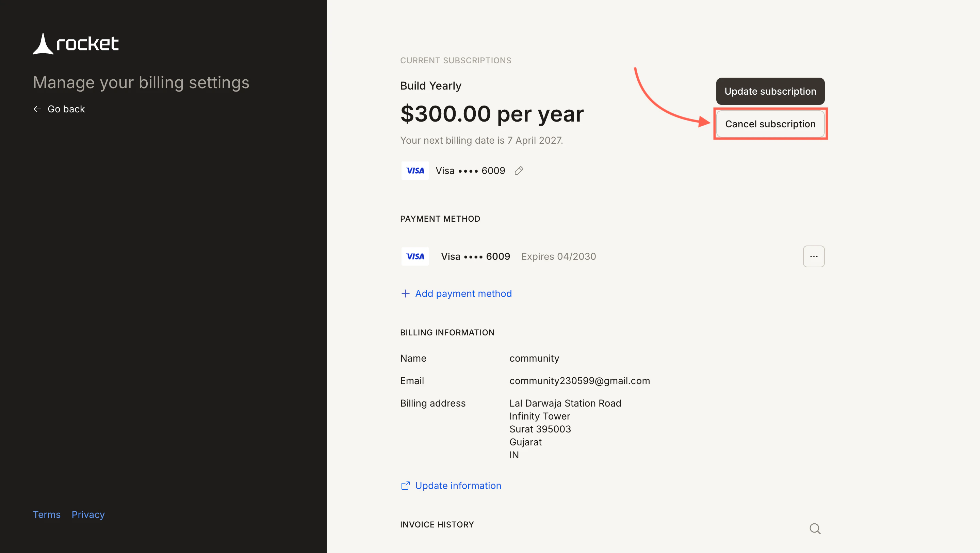980x553 pixels.
Task: Open payment method options via the three-dot button
Action: [x=814, y=256]
